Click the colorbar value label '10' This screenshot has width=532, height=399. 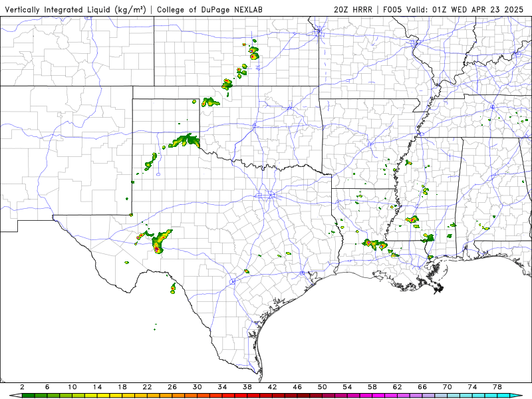point(72,387)
